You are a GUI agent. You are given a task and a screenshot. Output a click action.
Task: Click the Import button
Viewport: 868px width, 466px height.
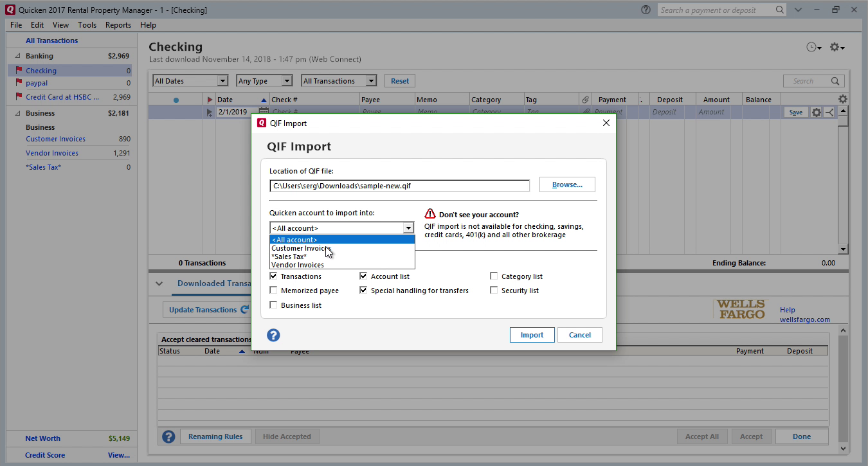click(532, 335)
